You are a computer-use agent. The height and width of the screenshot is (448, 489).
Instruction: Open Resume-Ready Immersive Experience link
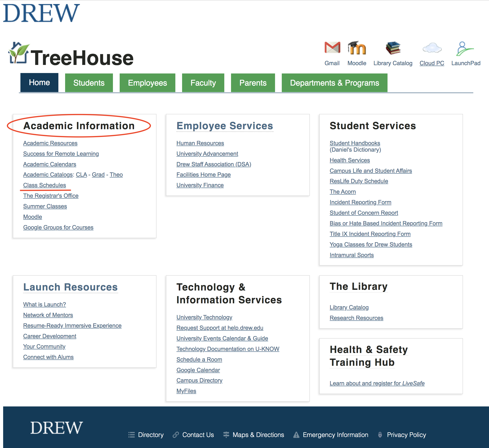coord(72,326)
